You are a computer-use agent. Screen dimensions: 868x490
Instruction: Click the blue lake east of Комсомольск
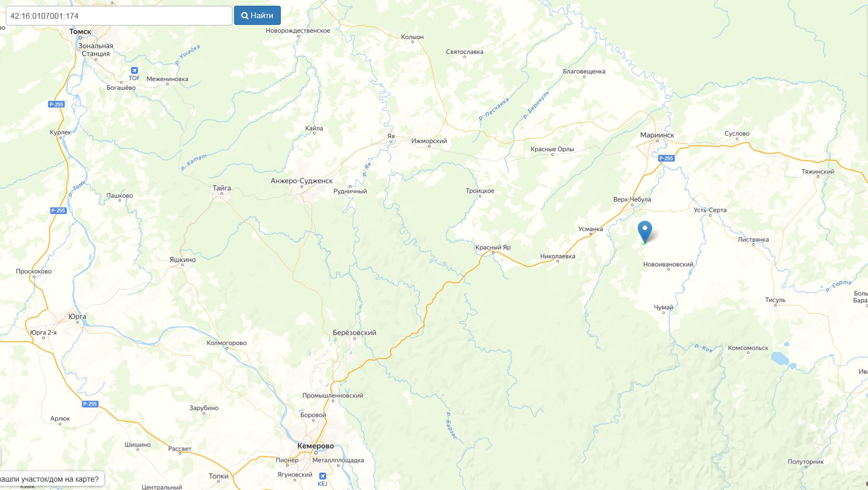coord(780,358)
